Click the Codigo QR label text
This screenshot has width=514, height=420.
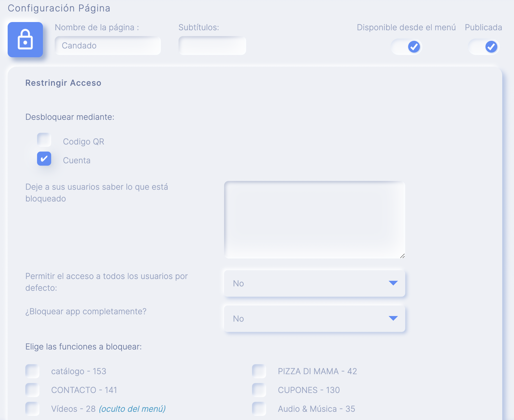point(84,142)
